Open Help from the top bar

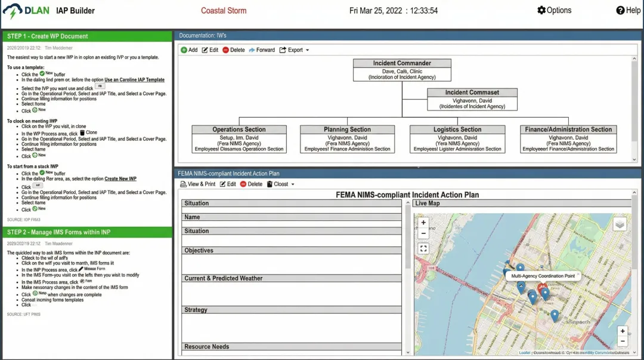(628, 10)
